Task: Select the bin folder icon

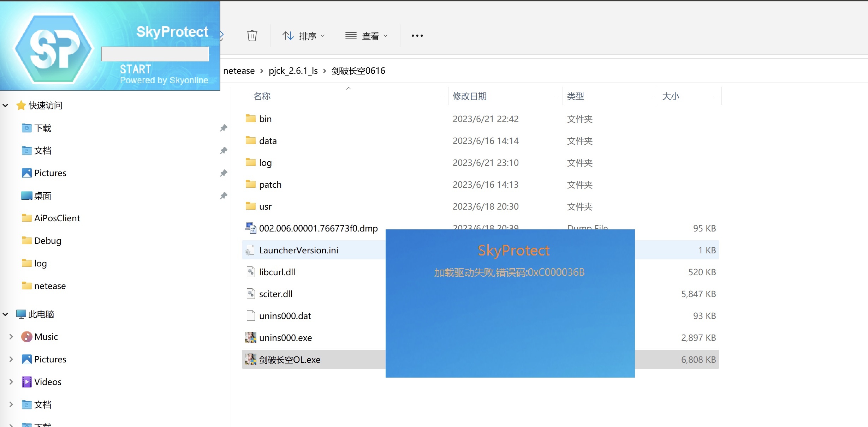Action: click(250, 118)
